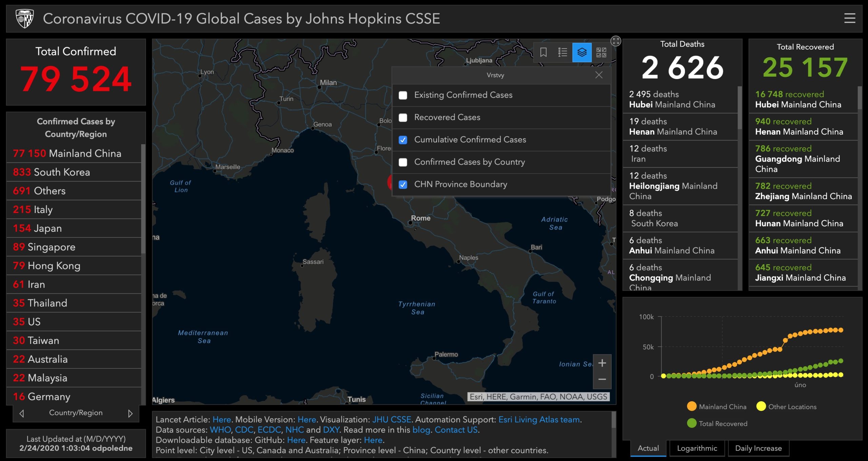Screen dimensions: 868x461
Task: Click the country list scrollbar
Action: (x=143, y=199)
